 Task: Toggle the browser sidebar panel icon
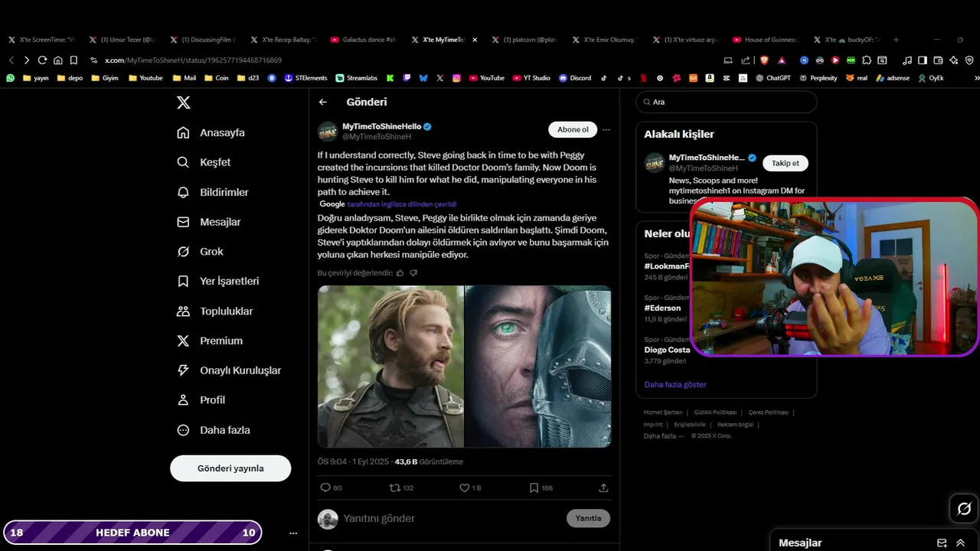click(x=923, y=60)
